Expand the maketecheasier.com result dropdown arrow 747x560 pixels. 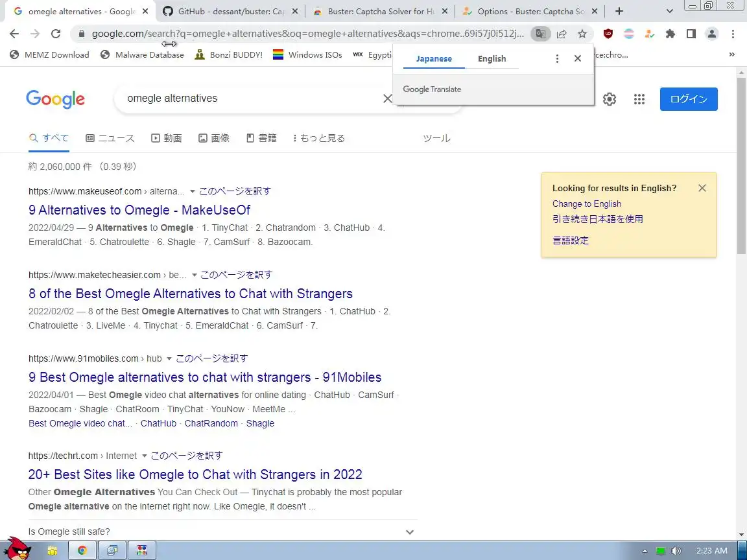[194, 275]
